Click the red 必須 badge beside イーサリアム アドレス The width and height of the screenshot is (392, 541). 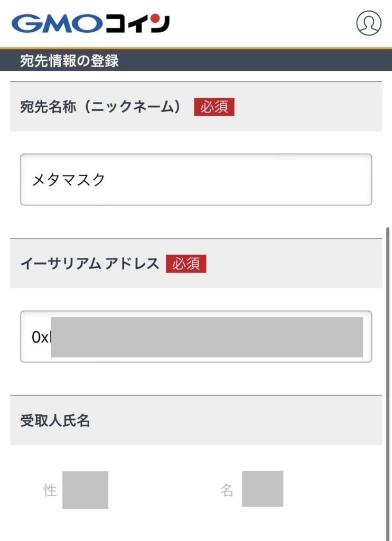pos(186,263)
